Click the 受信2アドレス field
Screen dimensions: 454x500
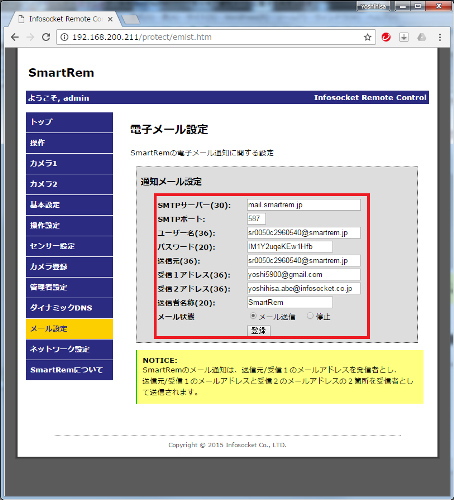304,289
